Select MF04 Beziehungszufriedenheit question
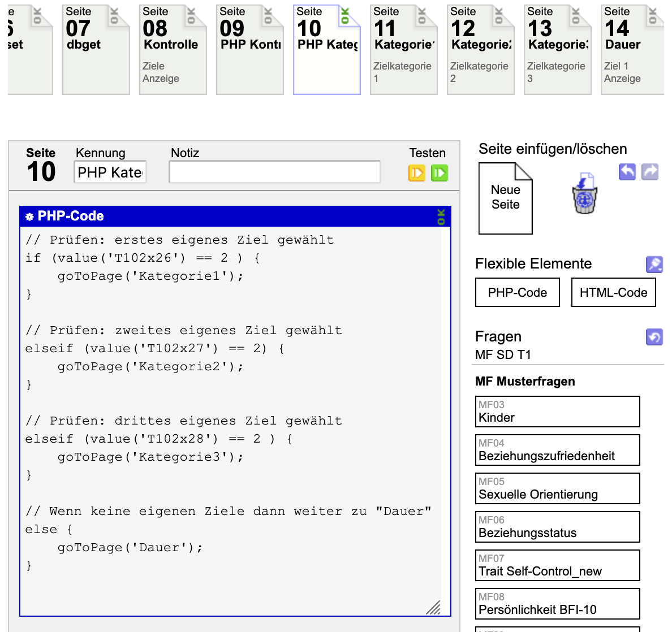The width and height of the screenshot is (672, 632). point(557,450)
